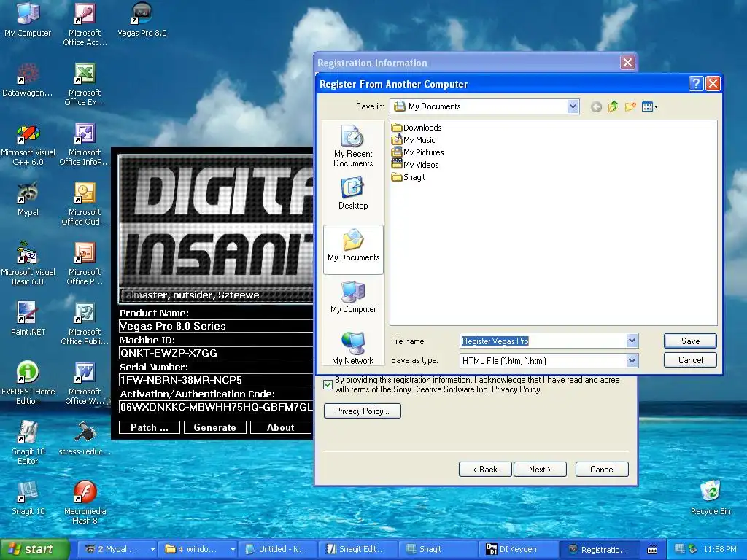747x560 pixels.
Task: Click keygen Activation Code field
Action: click(216, 407)
